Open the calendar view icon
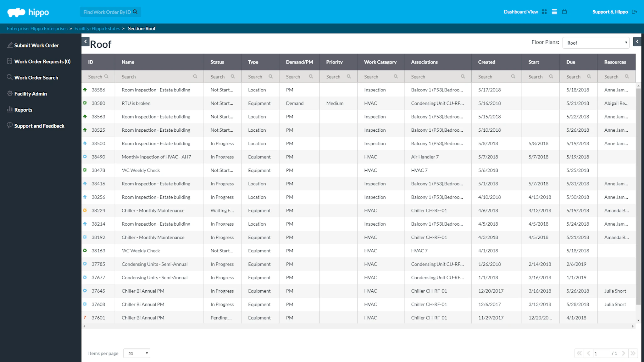Screen dimensions: 644x362 [x=564, y=12]
